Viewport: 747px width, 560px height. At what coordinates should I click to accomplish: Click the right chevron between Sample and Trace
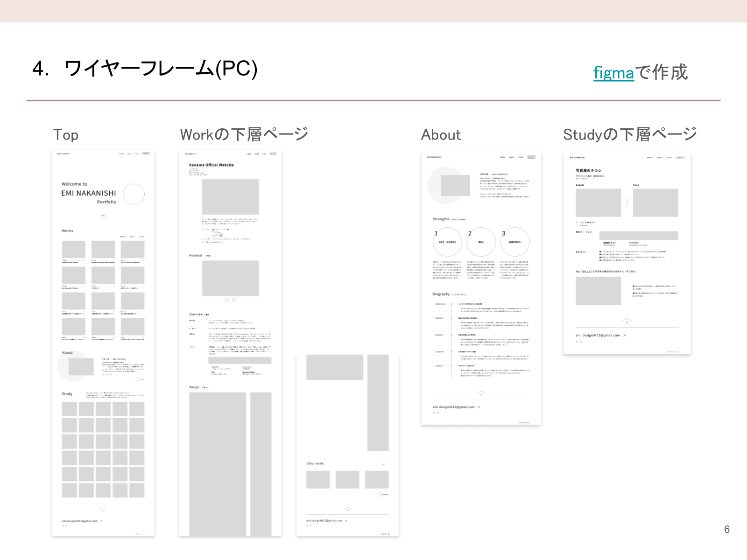click(x=627, y=203)
